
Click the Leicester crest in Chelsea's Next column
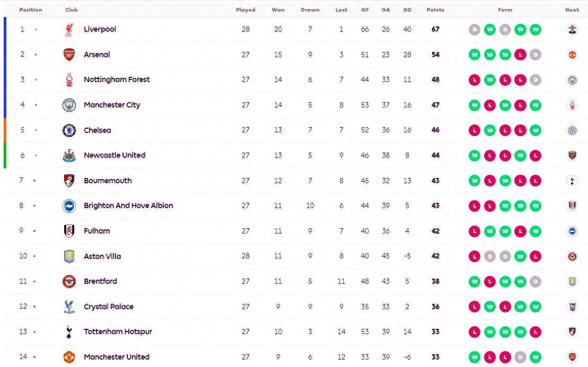(x=572, y=130)
